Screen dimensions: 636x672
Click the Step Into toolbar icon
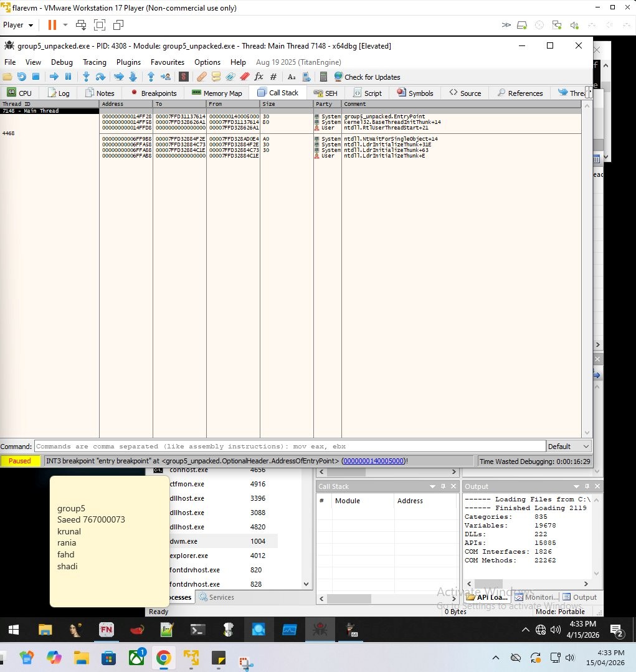click(86, 77)
